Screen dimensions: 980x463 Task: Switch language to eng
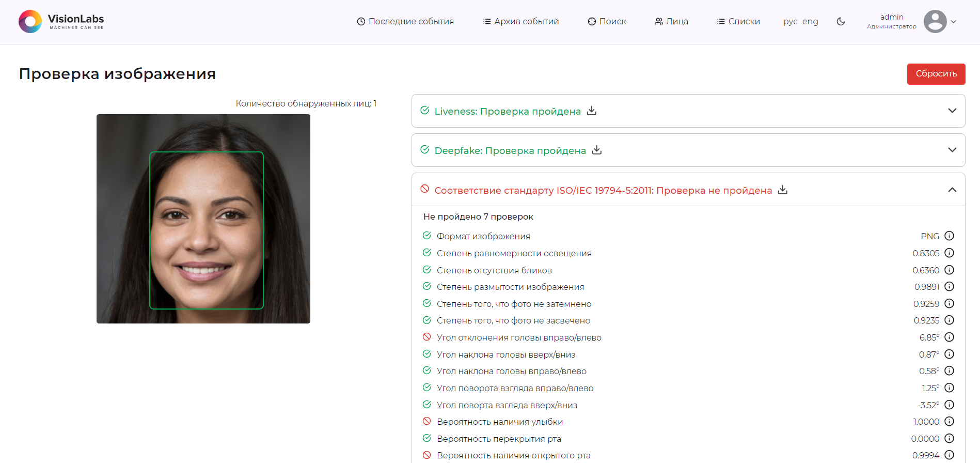click(x=810, y=22)
